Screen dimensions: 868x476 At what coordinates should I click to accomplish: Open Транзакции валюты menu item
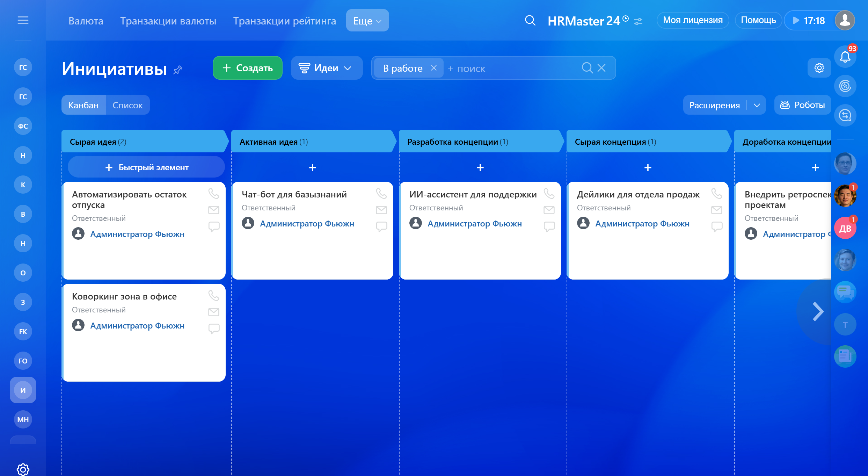click(168, 21)
